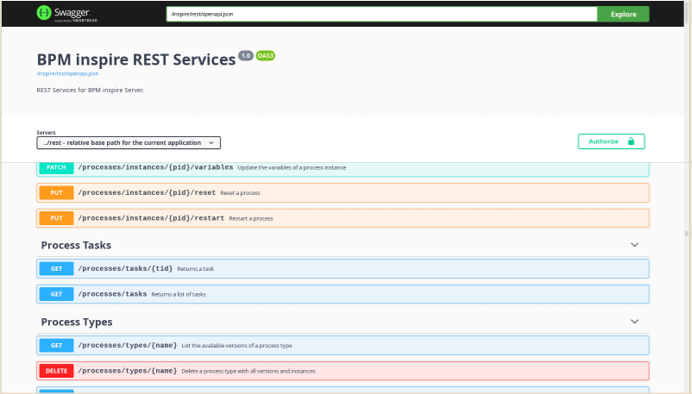Expand GET /processes/tasks list operation
Screen dimensions: 692x394
pos(343,294)
